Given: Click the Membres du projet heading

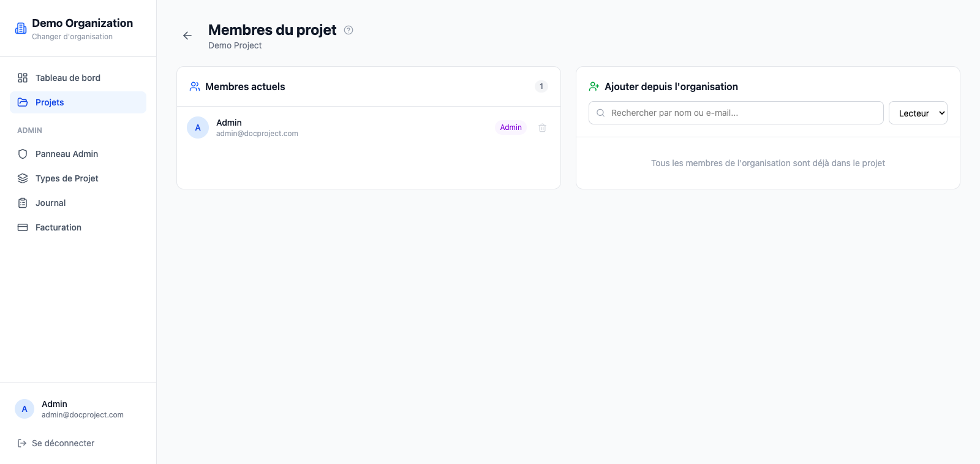Looking at the screenshot, I should (x=273, y=30).
